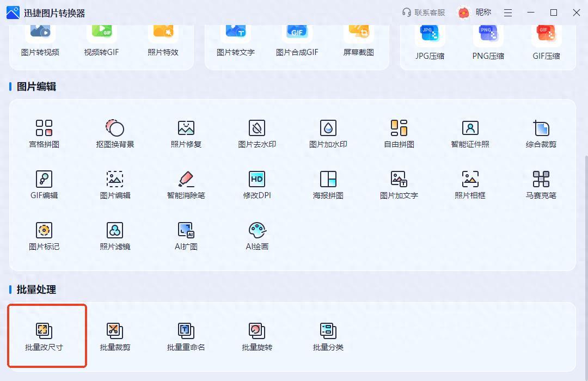The width and height of the screenshot is (588, 381).
Task: Click 联系客服 contact support link
Action: click(x=424, y=13)
